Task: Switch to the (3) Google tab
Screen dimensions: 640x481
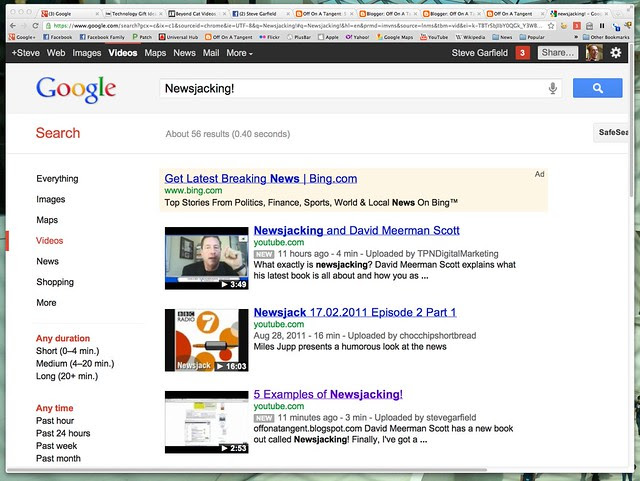Action: tap(70, 14)
